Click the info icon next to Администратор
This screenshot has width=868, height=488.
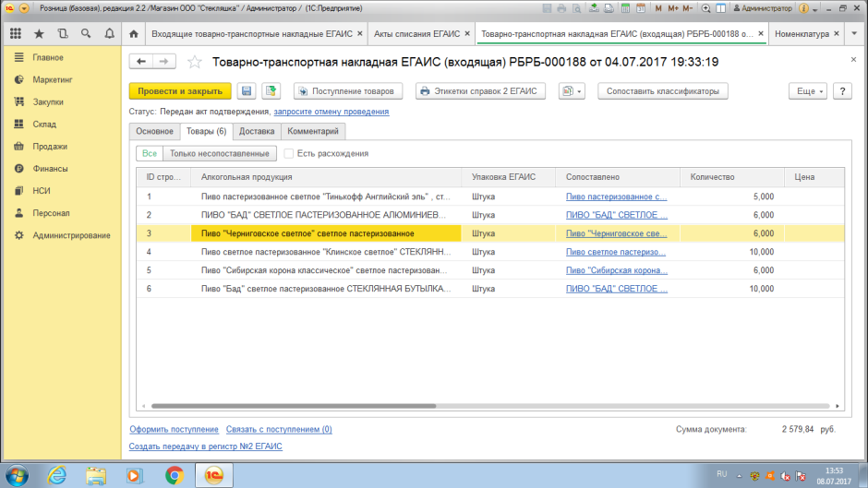[x=803, y=8]
